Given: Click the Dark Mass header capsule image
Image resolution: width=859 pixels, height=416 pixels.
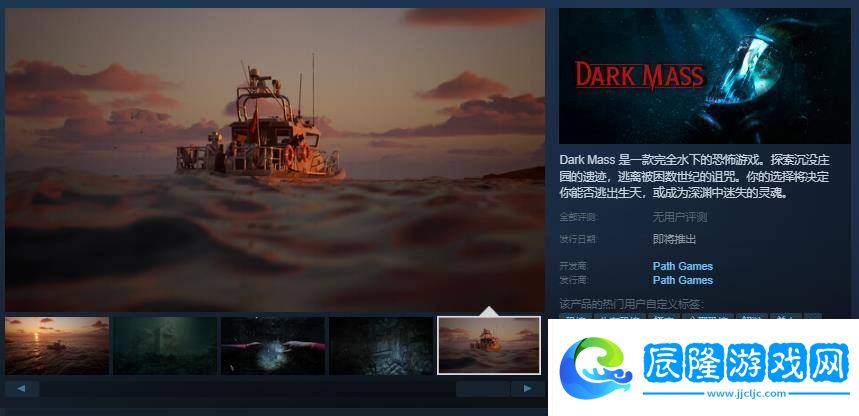Looking at the screenshot, I should point(705,76).
